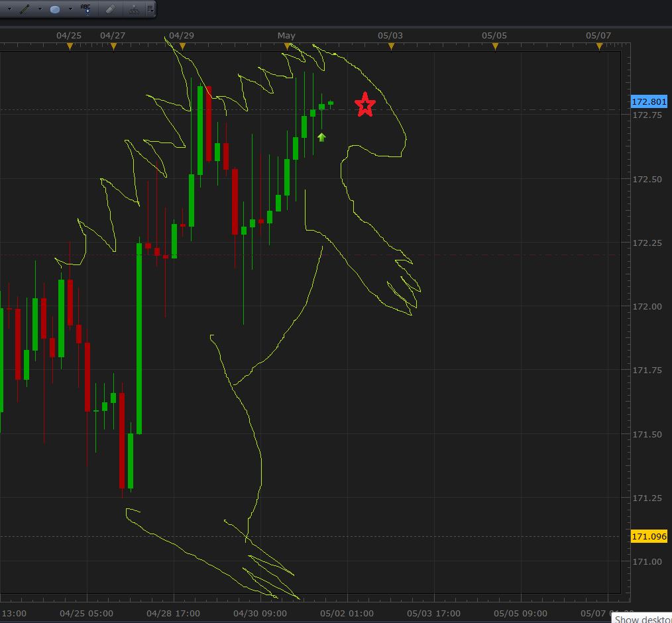
Task: Click the 04/28 17:00 time axis label
Action: (173, 614)
